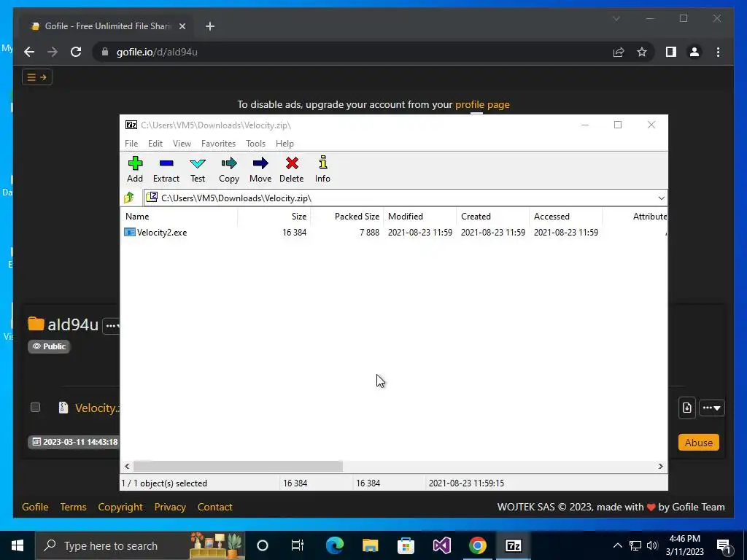Expand the 7-Zip address path dropdown
The image size is (747, 560).
point(661,198)
